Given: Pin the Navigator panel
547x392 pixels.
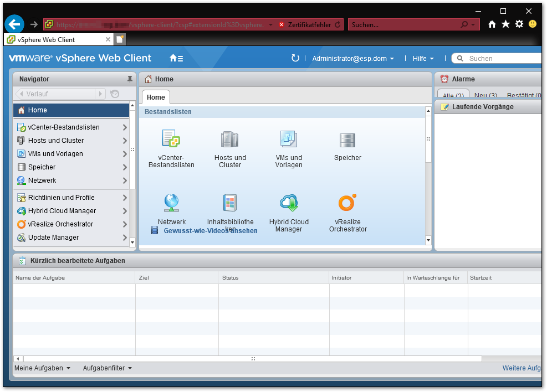Looking at the screenshot, I should (130, 79).
